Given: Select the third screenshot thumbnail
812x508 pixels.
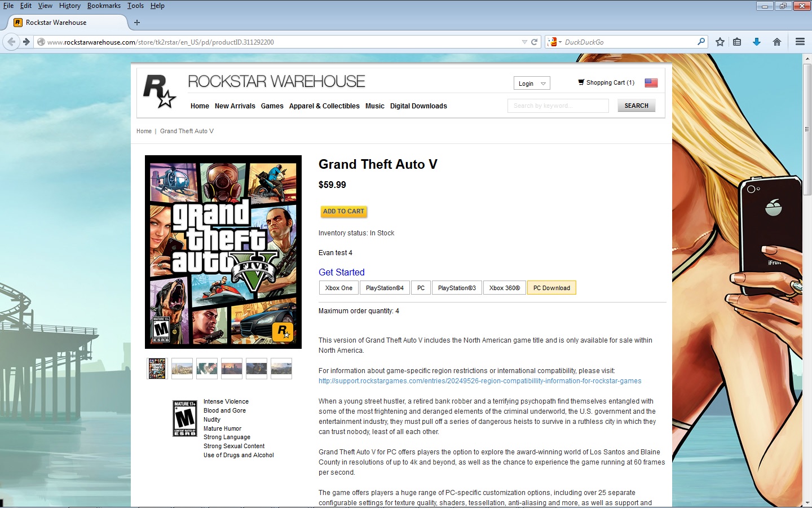Looking at the screenshot, I should [x=207, y=369].
